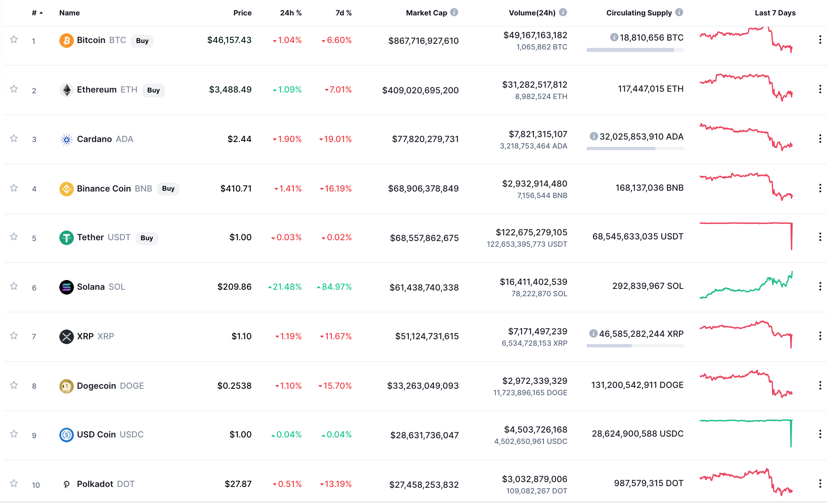Click the Bitcoin logo icon

point(66,41)
